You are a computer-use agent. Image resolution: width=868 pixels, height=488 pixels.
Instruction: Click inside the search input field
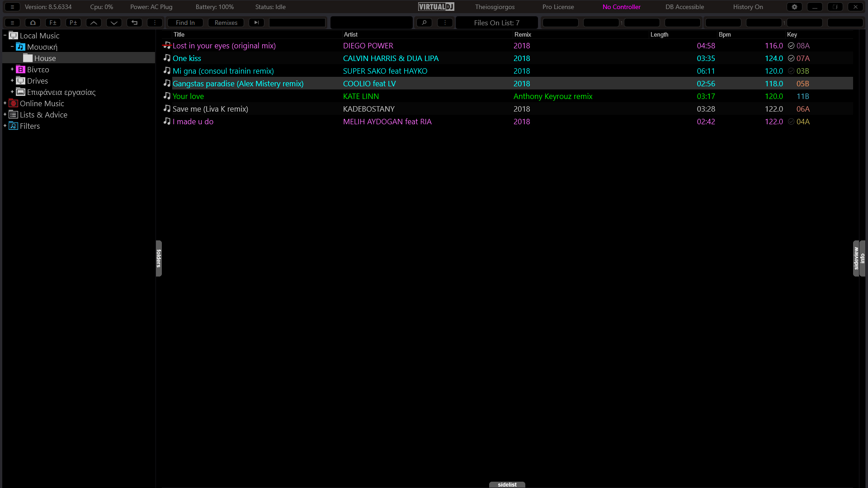coord(372,23)
